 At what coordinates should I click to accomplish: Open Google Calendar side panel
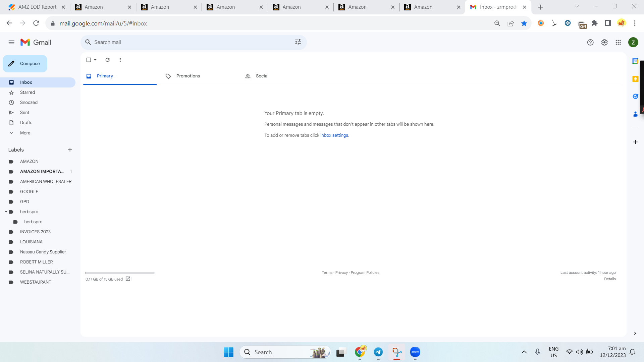[635, 61]
